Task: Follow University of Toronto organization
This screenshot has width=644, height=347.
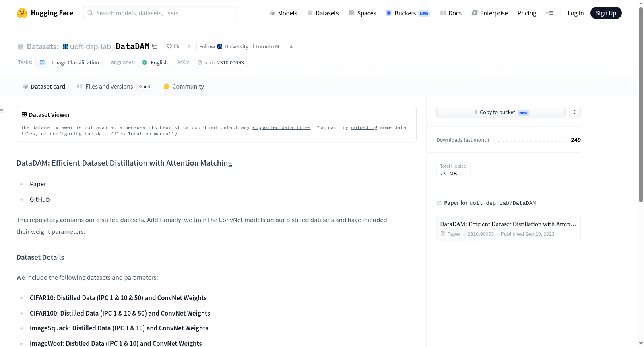Action: pos(242,46)
